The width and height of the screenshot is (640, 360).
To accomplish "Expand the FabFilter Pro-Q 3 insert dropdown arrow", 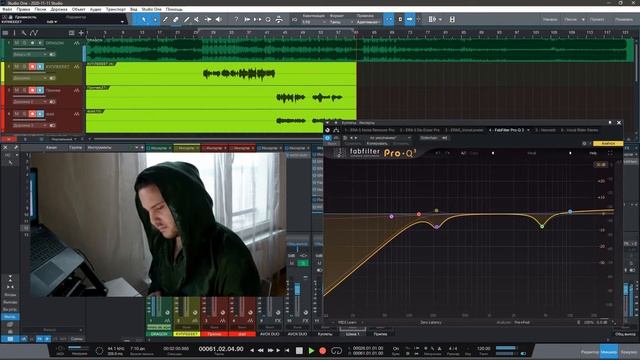I will [x=528, y=130].
